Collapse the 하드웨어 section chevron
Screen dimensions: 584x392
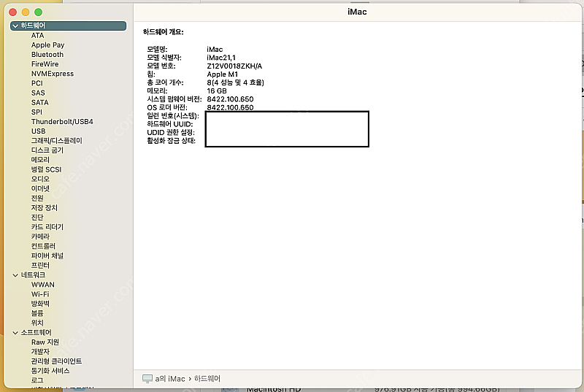15,26
